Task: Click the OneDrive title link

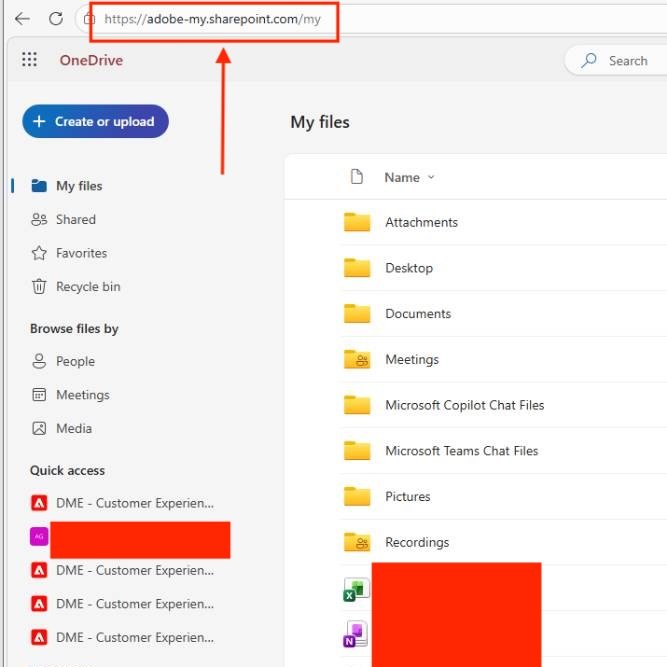Action: (x=91, y=60)
